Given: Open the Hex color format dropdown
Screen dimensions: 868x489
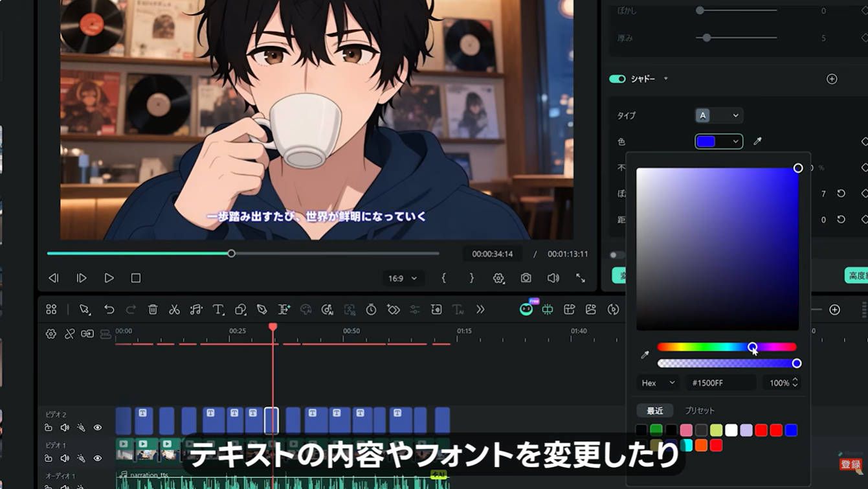Looking at the screenshot, I should tap(658, 383).
